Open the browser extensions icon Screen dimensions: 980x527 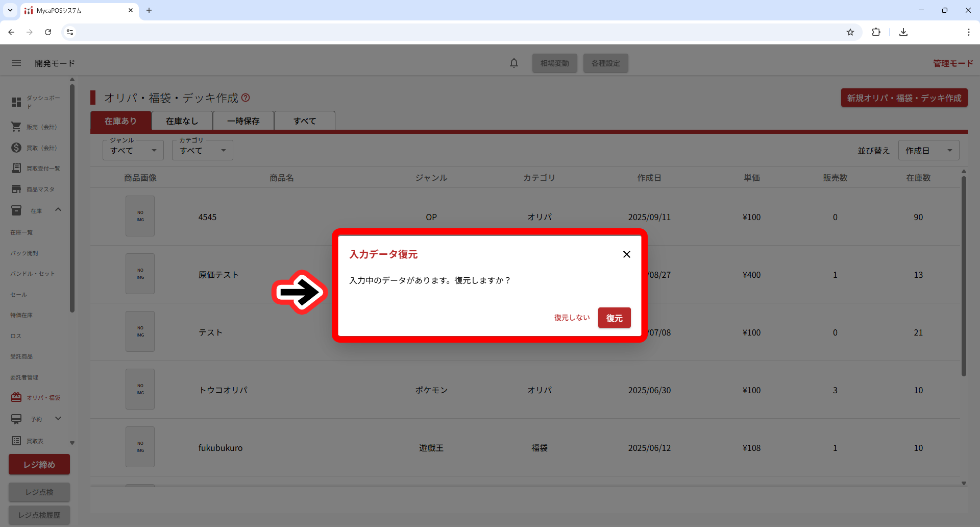click(x=876, y=32)
